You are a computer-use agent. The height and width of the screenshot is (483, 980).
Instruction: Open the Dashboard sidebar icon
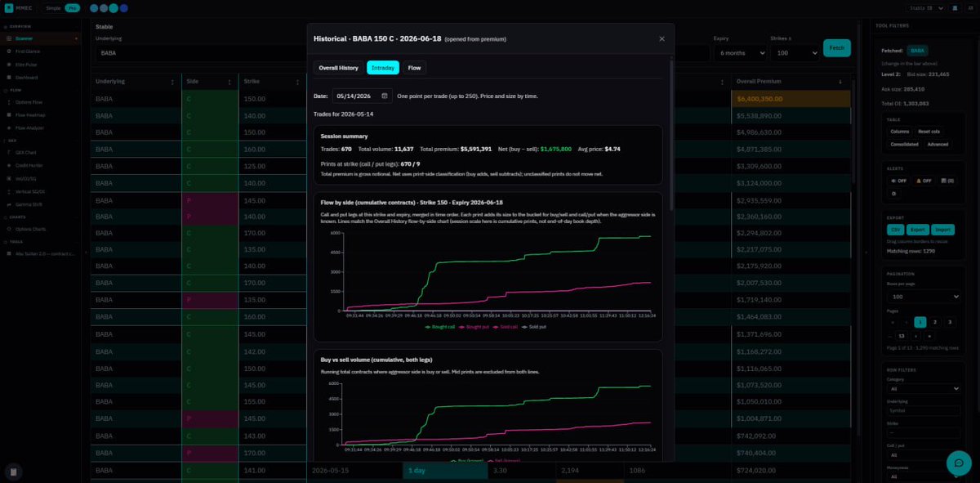[8, 77]
